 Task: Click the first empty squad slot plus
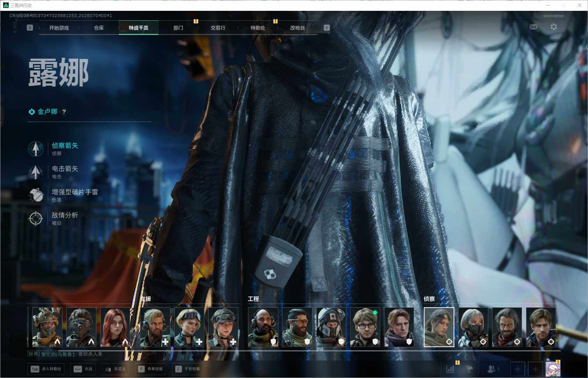(x=518, y=369)
